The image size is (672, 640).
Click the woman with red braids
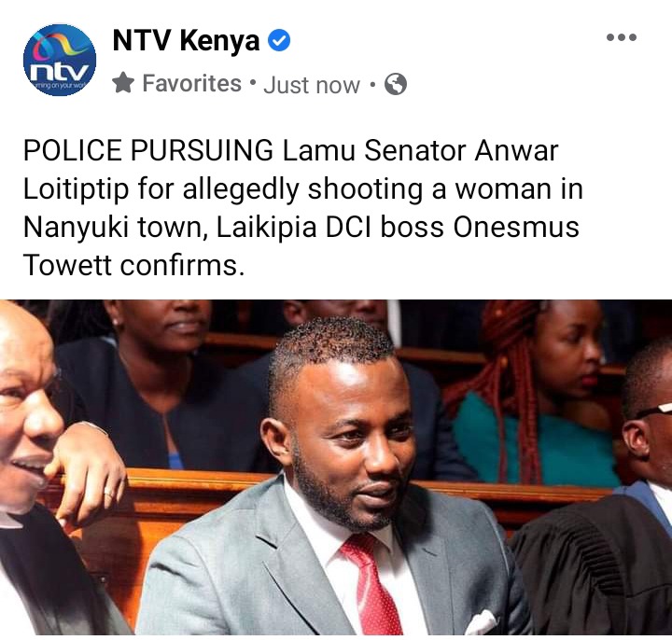[540, 394]
